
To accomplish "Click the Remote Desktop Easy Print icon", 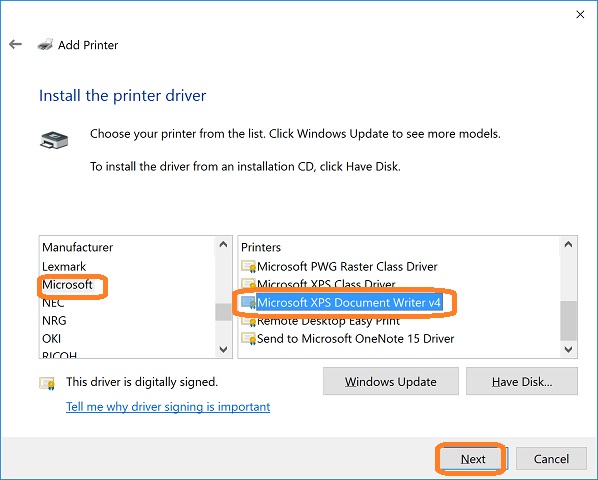I will (248, 322).
